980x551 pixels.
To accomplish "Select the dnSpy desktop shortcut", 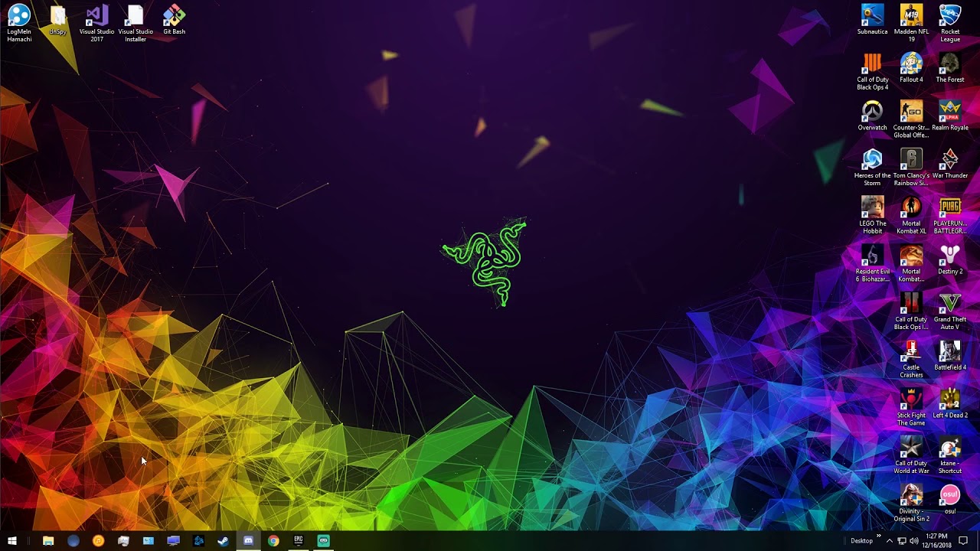I will click(58, 21).
